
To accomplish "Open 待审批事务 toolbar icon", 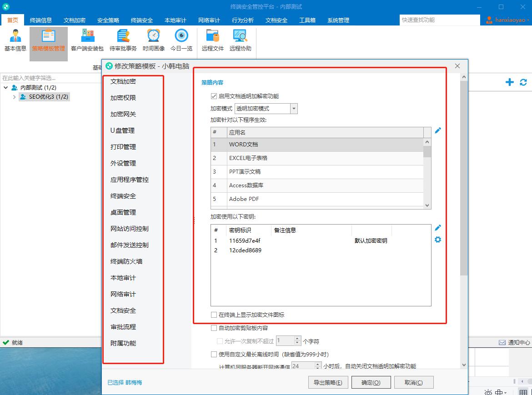I will 123,41.
